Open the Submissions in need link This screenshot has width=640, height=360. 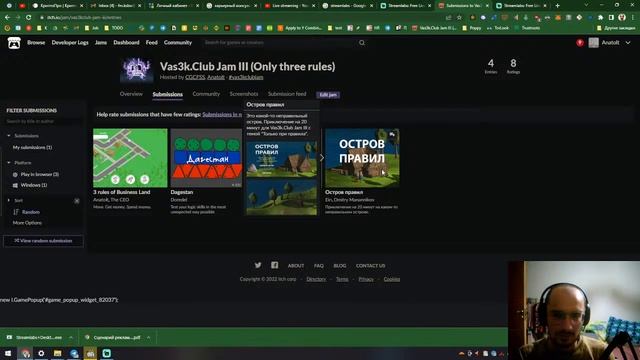click(x=222, y=115)
